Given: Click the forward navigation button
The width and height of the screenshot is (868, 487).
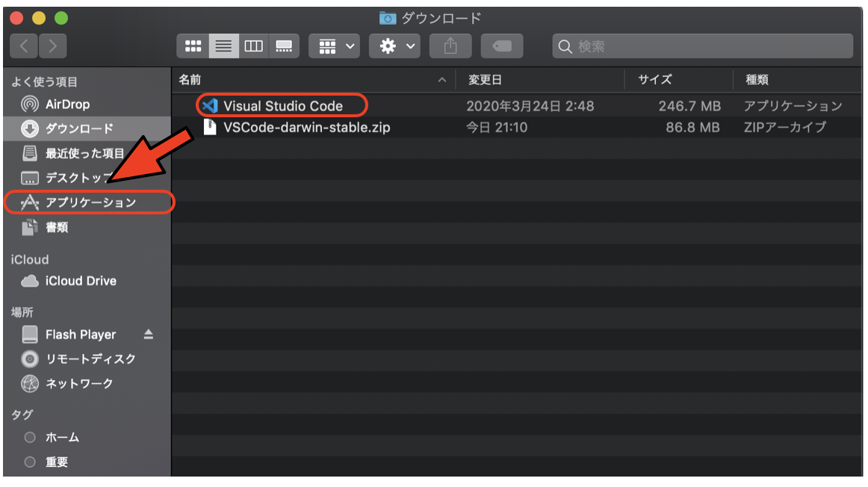Looking at the screenshot, I should coord(51,46).
